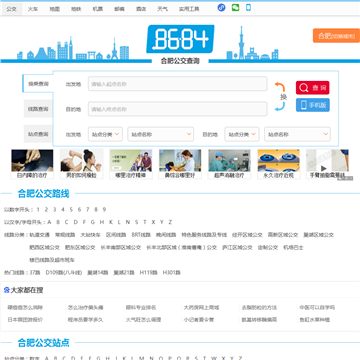Viewport: 360px width, 360px height.
Task: Click route number link 9
Action: click(104, 209)
